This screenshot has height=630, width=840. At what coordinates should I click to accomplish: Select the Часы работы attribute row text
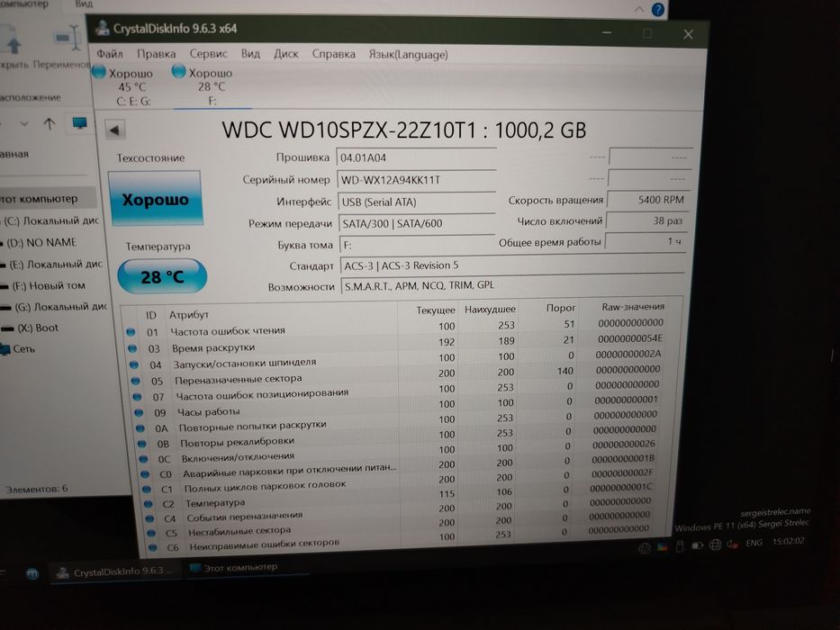tap(208, 411)
